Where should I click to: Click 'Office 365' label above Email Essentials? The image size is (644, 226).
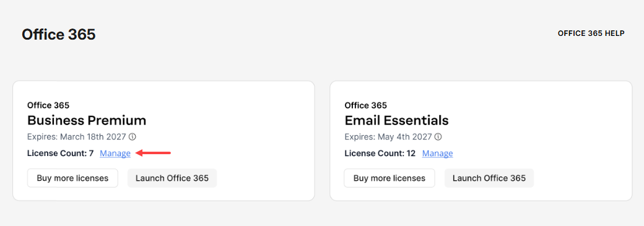(x=365, y=106)
